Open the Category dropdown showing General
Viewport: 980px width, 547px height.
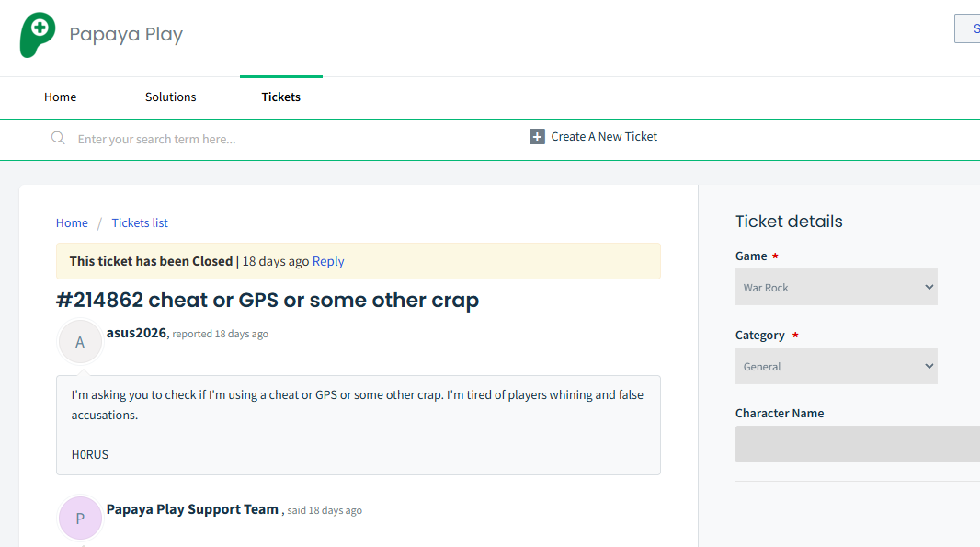[x=837, y=366]
